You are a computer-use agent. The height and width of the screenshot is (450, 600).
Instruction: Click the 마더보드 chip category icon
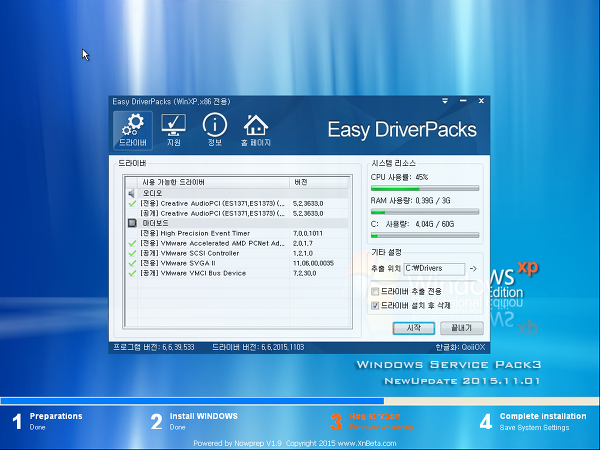click(132, 223)
